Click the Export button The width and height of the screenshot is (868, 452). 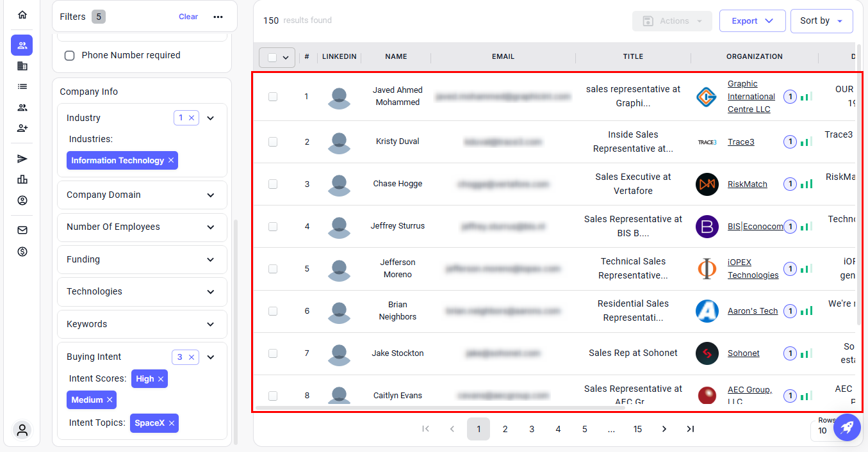(752, 21)
